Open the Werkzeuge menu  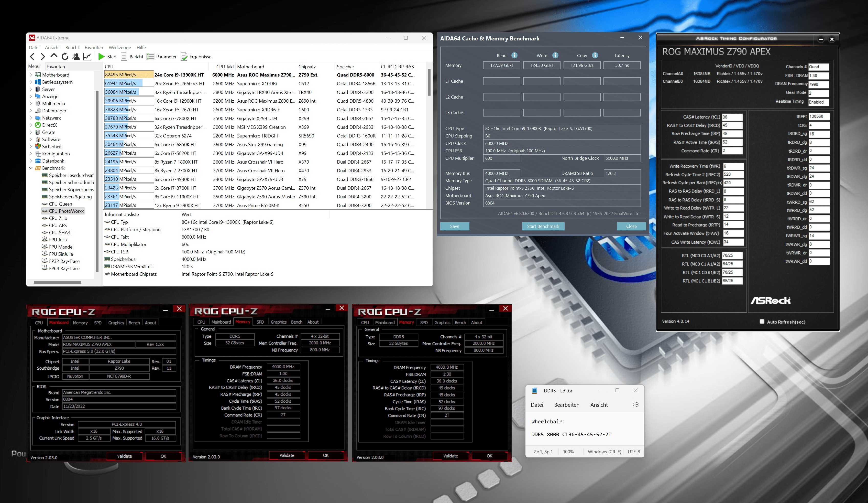point(119,48)
